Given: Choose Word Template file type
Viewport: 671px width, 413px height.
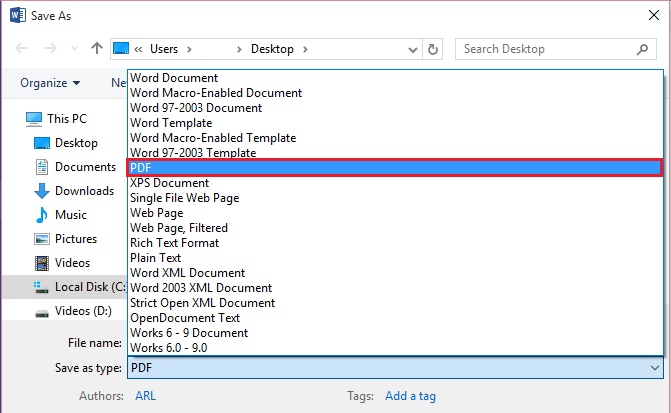Looking at the screenshot, I should [x=395, y=123].
